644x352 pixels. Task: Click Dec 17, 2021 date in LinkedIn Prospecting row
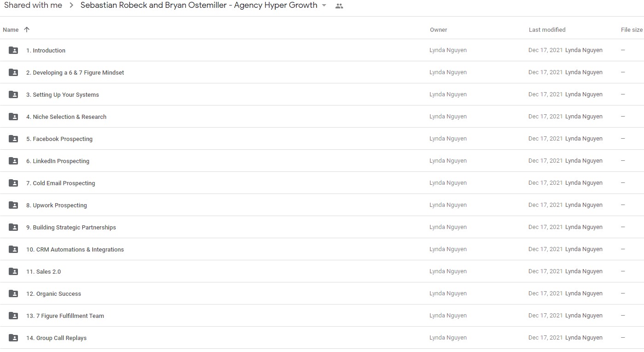545,161
